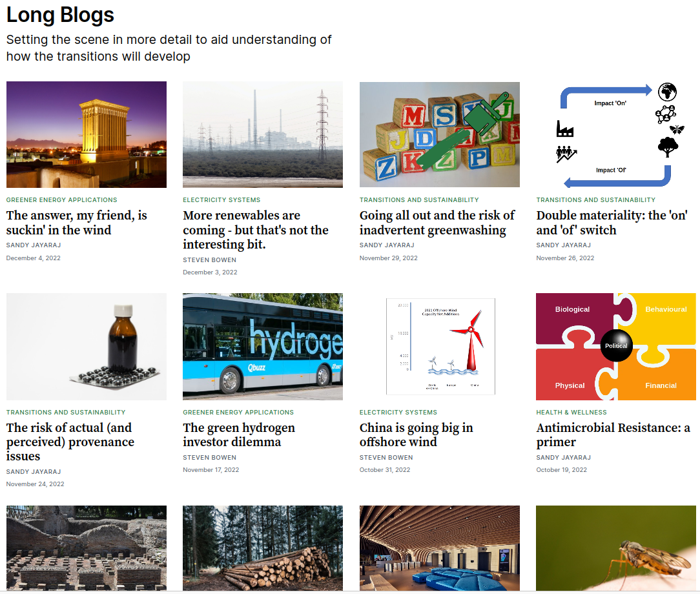
Task: Click the power plant pylons thumbnail
Action: (x=263, y=134)
